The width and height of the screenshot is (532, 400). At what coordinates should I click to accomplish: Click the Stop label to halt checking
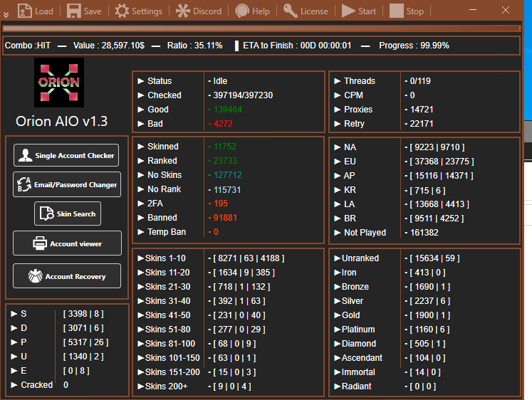pos(415,11)
